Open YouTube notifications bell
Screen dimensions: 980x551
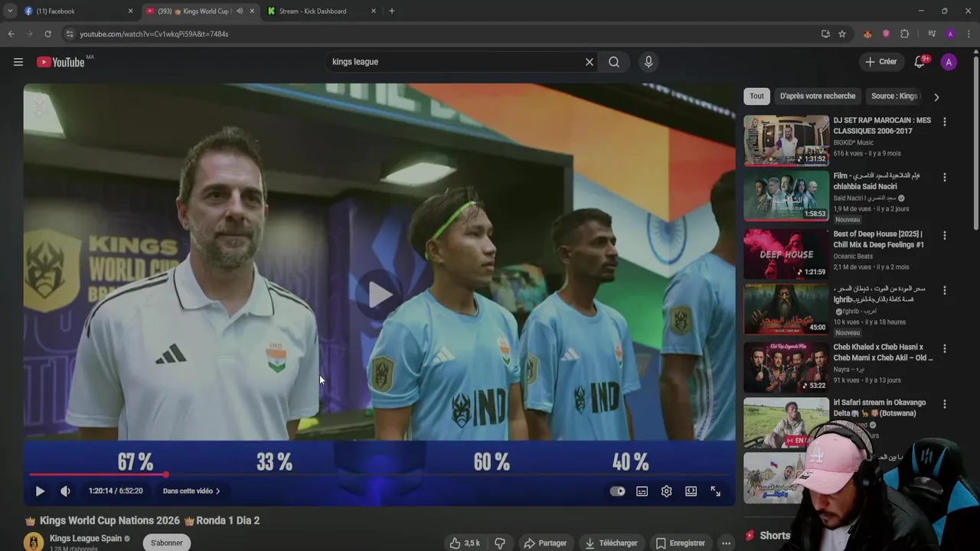point(920,62)
